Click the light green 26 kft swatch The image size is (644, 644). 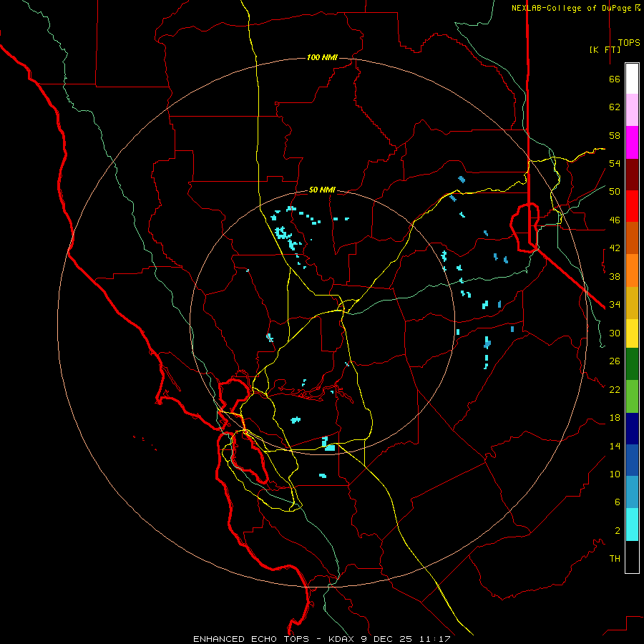click(632, 396)
